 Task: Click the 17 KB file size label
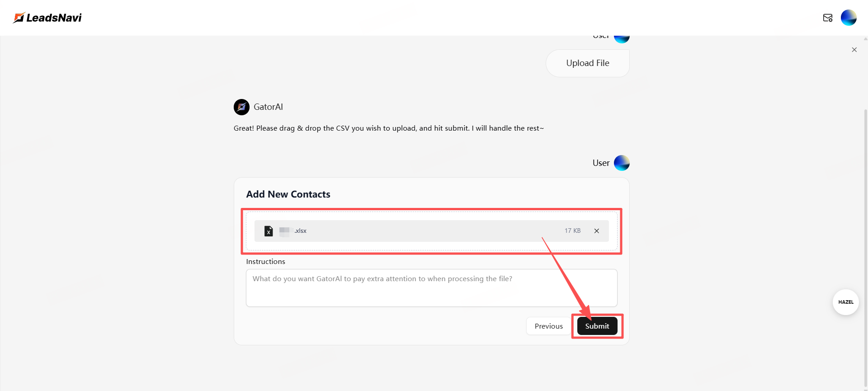pyautogui.click(x=572, y=231)
